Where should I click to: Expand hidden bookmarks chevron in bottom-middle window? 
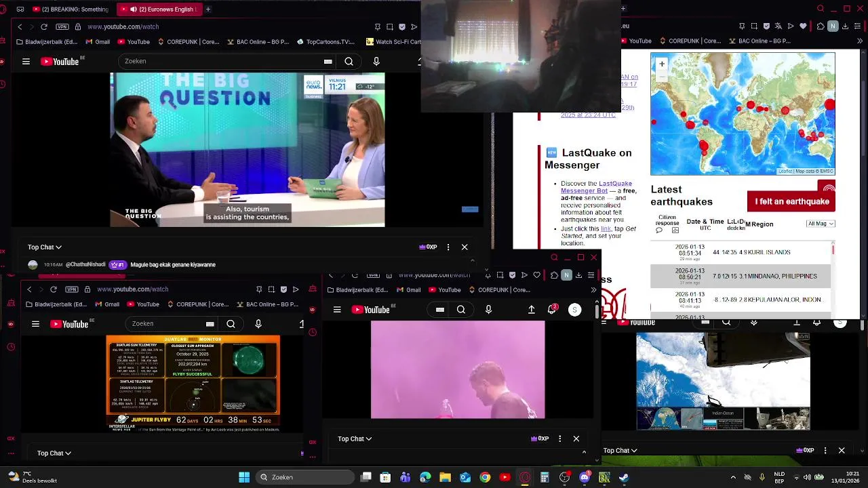(x=593, y=290)
